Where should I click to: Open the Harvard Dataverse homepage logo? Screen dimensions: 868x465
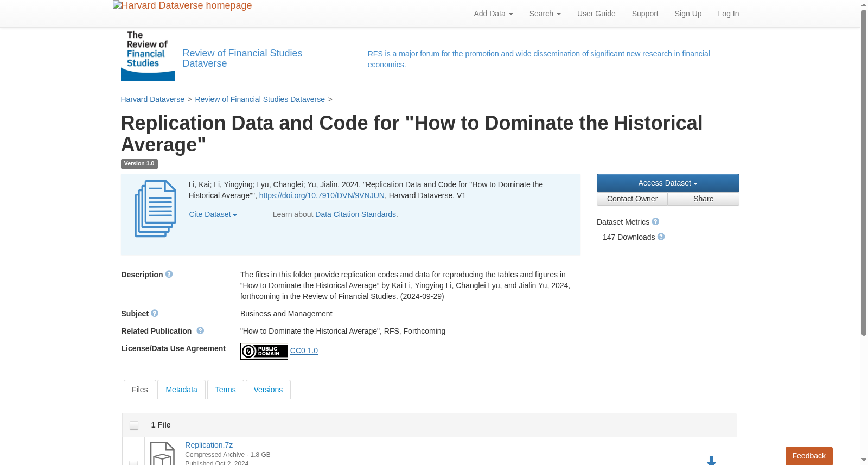pyautogui.click(x=182, y=5)
